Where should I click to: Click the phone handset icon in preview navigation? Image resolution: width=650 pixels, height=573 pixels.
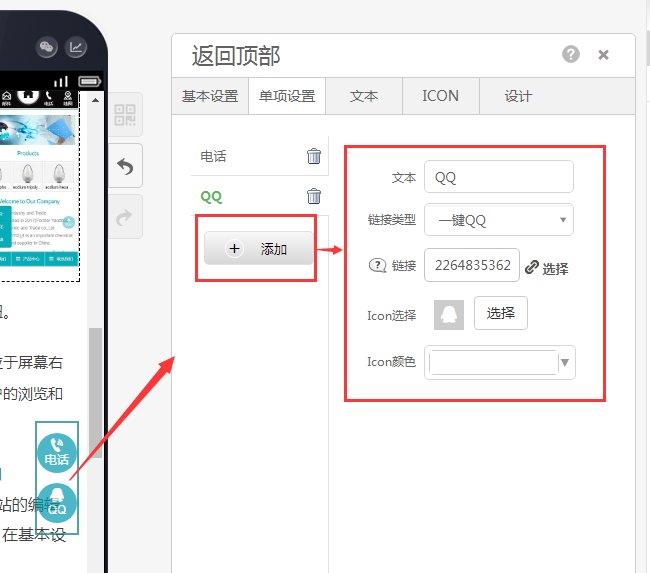tap(49, 98)
